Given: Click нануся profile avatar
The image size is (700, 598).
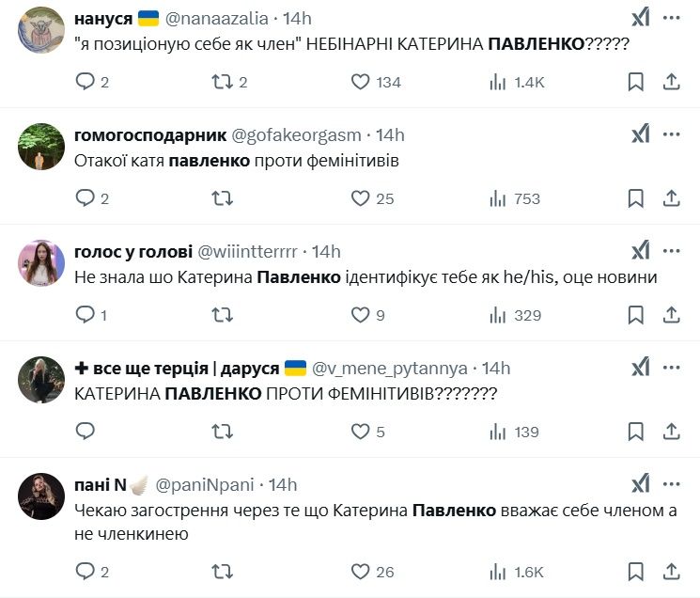Looking at the screenshot, I should [41, 29].
